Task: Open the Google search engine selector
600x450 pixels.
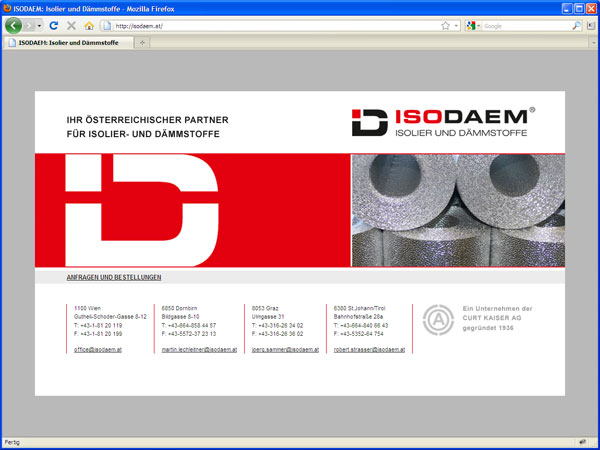Action: 473,26
